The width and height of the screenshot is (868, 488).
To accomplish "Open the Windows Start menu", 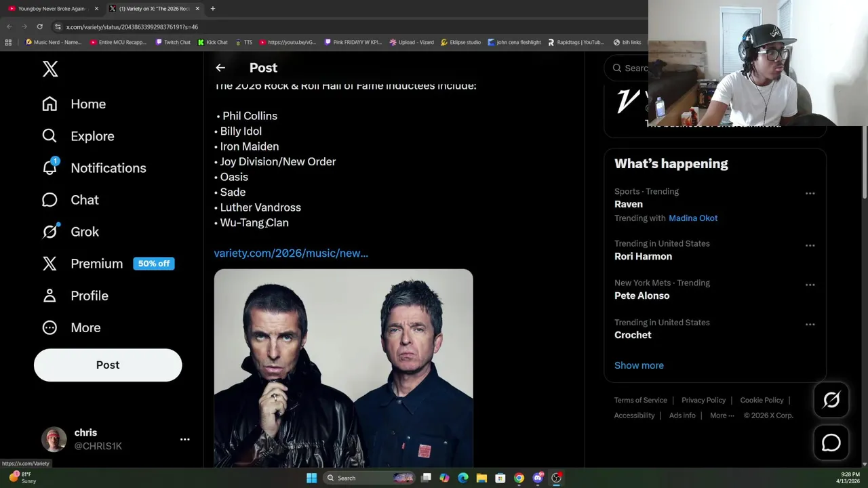I will [311, 478].
